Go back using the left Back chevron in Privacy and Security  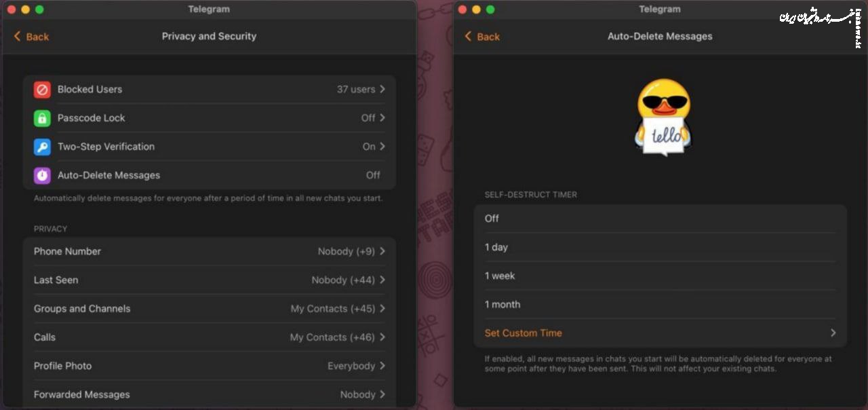click(x=17, y=37)
